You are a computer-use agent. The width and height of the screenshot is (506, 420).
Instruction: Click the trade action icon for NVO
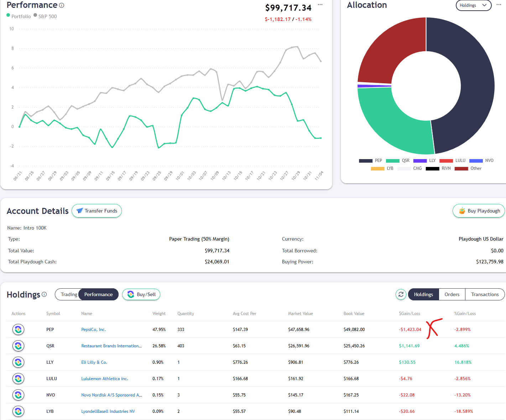18,395
